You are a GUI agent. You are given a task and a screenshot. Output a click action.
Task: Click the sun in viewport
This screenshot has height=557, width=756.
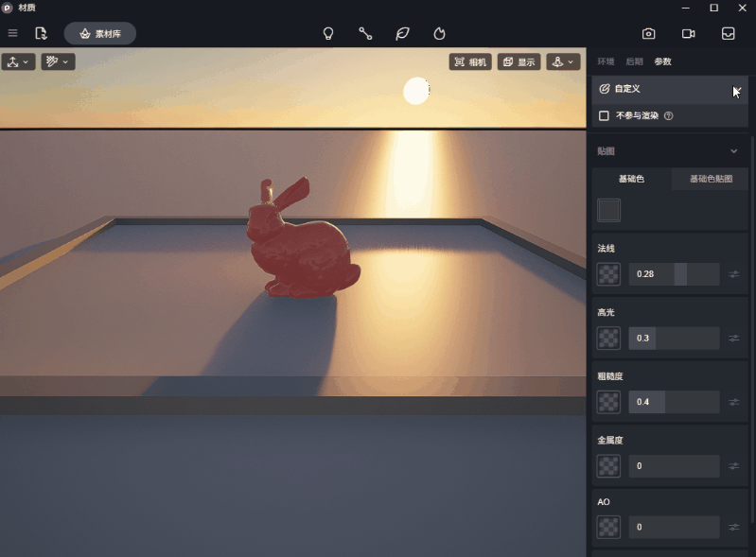(x=416, y=91)
